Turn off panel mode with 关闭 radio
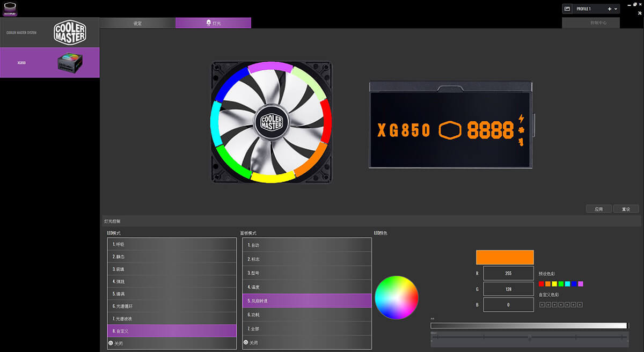Image resolution: width=644 pixels, height=352 pixels. 246,342
